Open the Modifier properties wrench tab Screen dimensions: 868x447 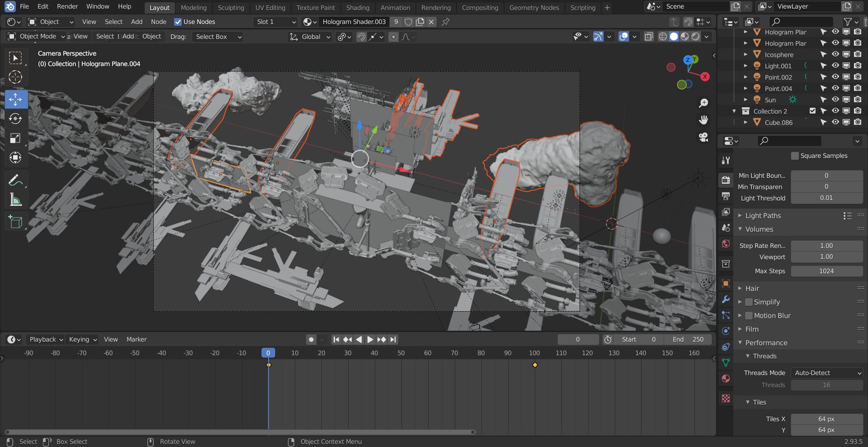pyautogui.click(x=726, y=300)
